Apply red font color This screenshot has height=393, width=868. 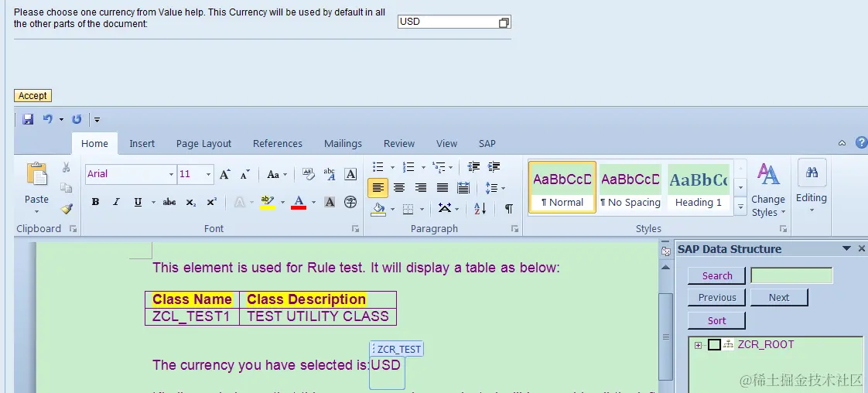[299, 202]
